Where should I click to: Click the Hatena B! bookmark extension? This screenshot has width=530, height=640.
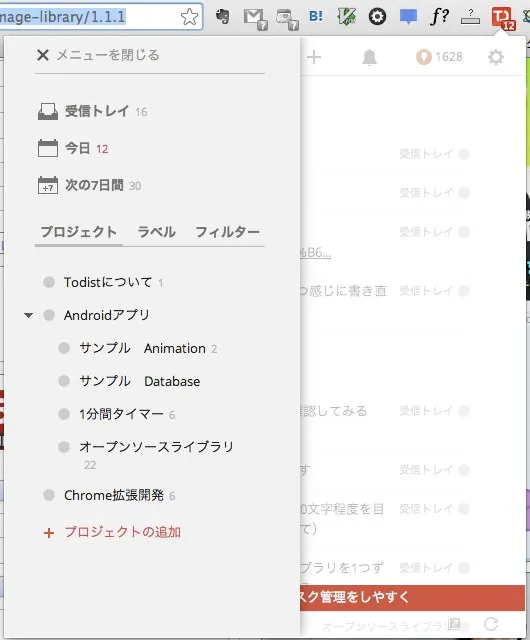[x=316, y=17]
